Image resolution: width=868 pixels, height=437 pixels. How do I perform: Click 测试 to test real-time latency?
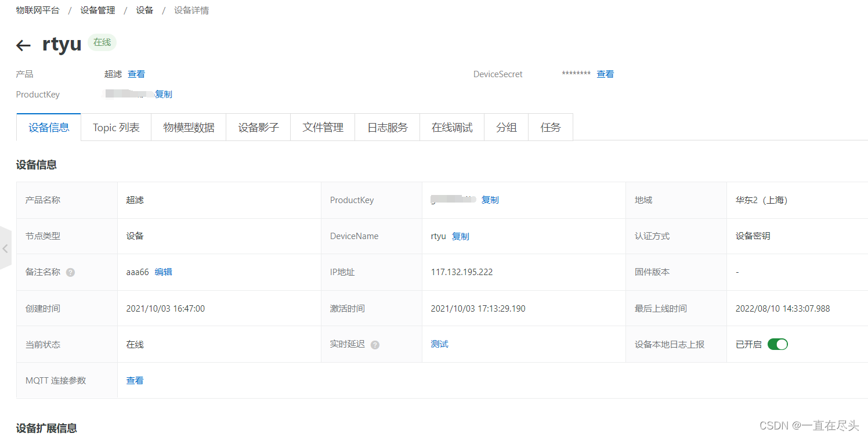coord(439,344)
